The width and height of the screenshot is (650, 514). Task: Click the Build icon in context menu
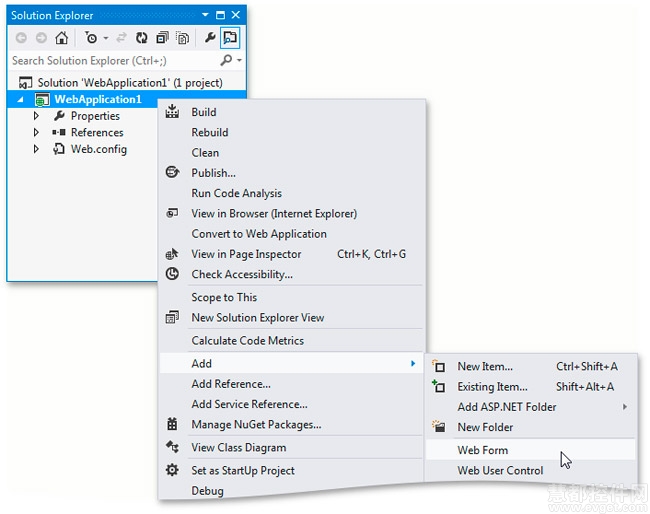coord(172,112)
